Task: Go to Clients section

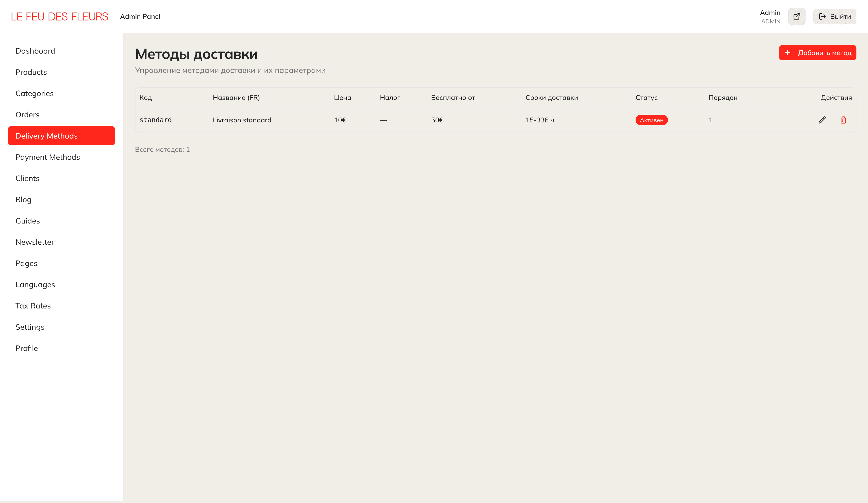Action: pyautogui.click(x=27, y=178)
